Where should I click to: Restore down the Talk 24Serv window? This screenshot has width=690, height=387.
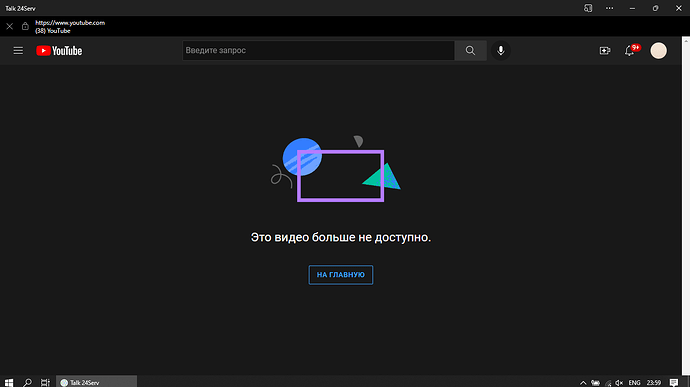tap(655, 8)
